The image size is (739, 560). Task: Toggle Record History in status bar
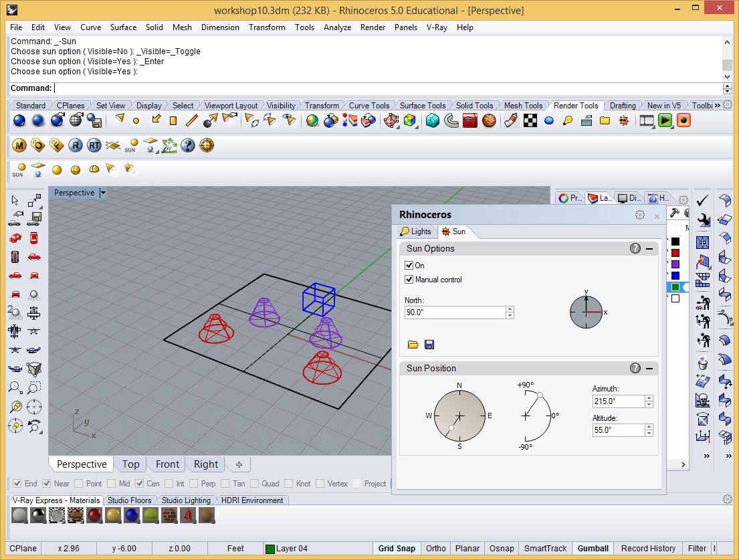click(648, 549)
